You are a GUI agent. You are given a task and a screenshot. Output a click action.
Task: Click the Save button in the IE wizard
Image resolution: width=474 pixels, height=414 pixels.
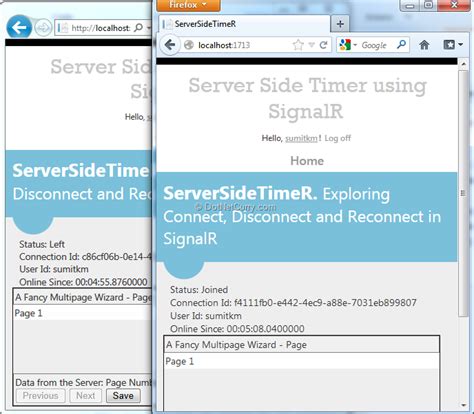123,396
